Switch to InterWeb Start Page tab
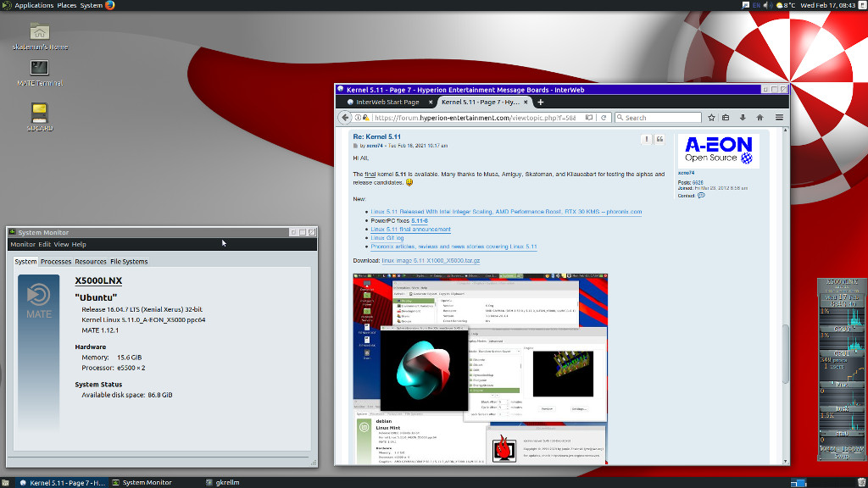Image resolution: width=868 pixels, height=488 pixels. (x=387, y=102)
